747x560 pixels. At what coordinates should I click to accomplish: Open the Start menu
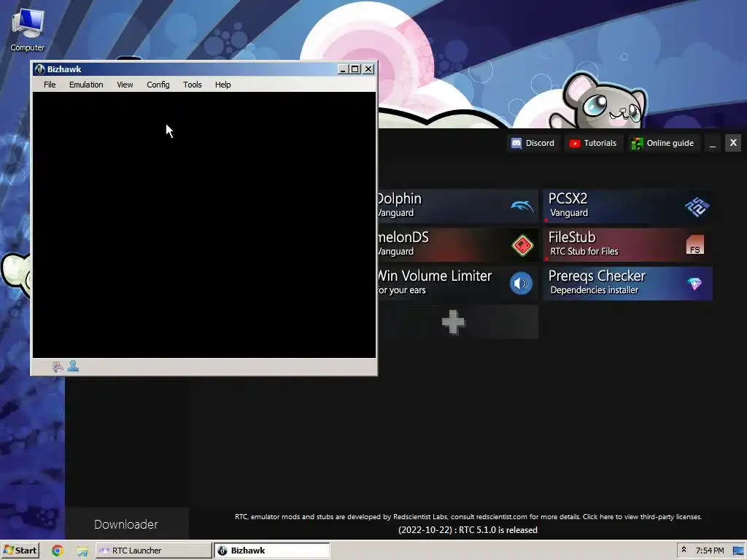coord(20,551)
